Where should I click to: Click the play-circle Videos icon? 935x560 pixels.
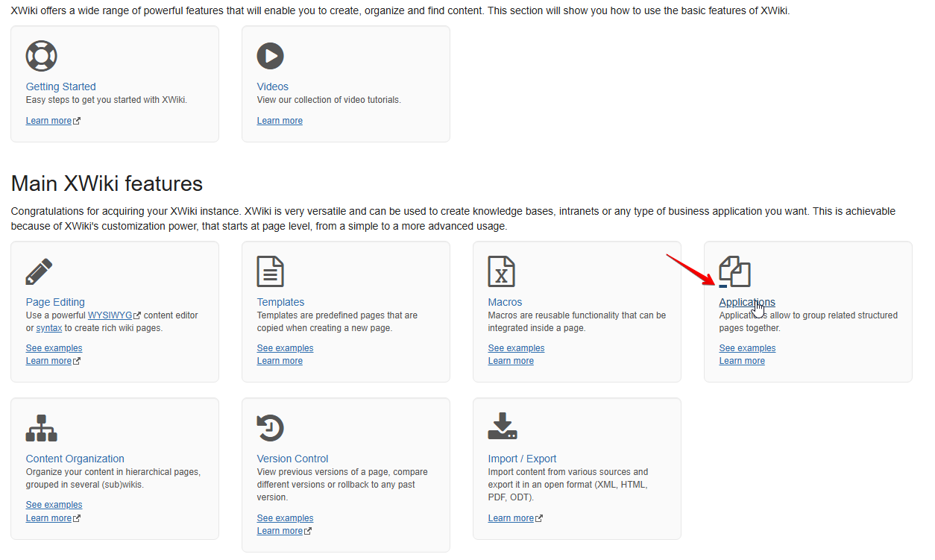tap(270, 56)
